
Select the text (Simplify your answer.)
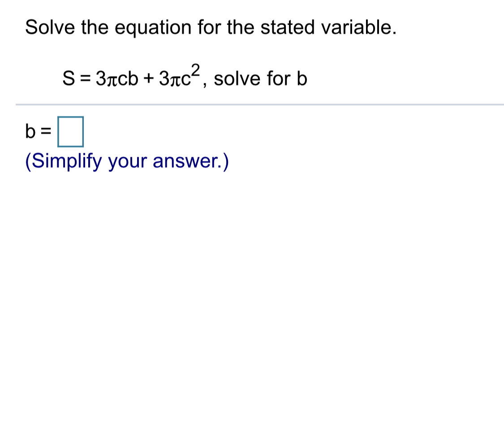(x=127, y=160)
